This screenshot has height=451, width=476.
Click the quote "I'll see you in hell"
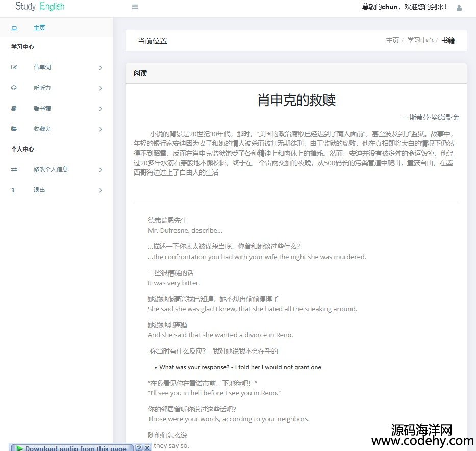tap(214, 393)
